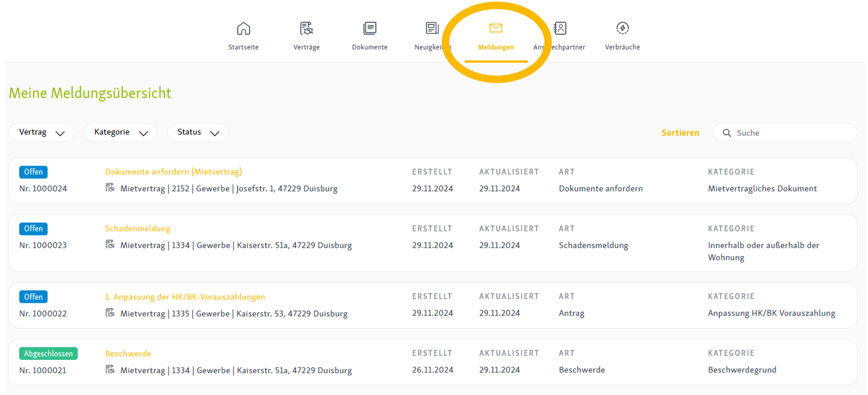868x395 pixels.
Task: Click the Verbräuche consumption icon
Action: pyautogui.click(x=623, y=28)
